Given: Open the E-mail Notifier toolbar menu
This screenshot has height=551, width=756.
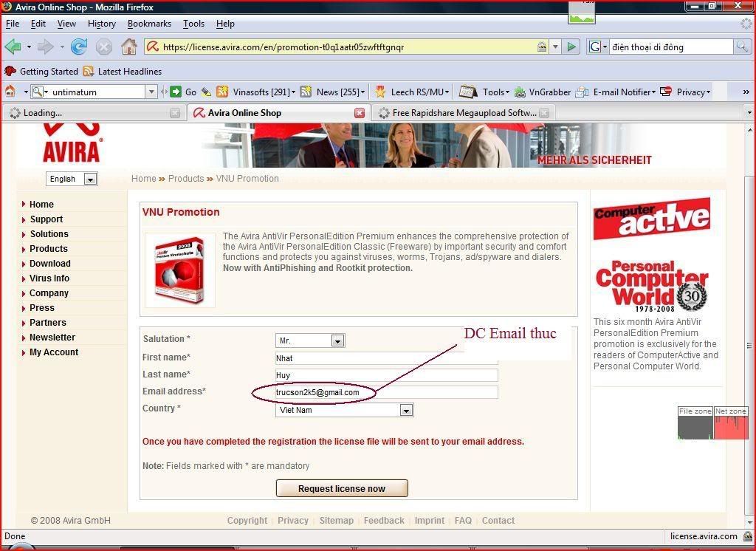Looking at the screenshot, I should point(616,92).
